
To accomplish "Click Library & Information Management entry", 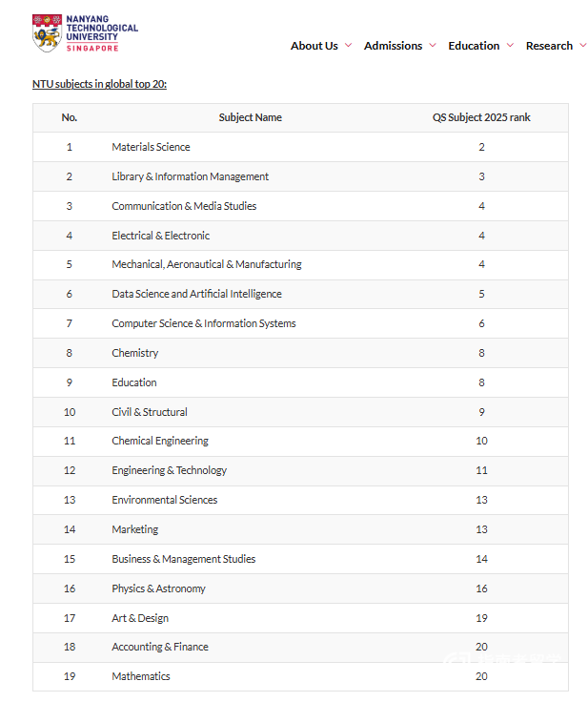I will [x=190, y=176].
